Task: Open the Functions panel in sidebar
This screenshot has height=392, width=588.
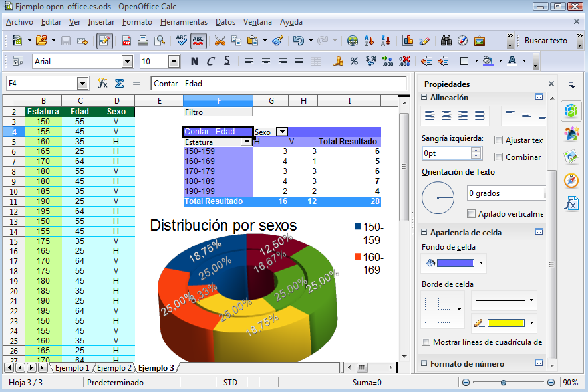Action: 571,204
